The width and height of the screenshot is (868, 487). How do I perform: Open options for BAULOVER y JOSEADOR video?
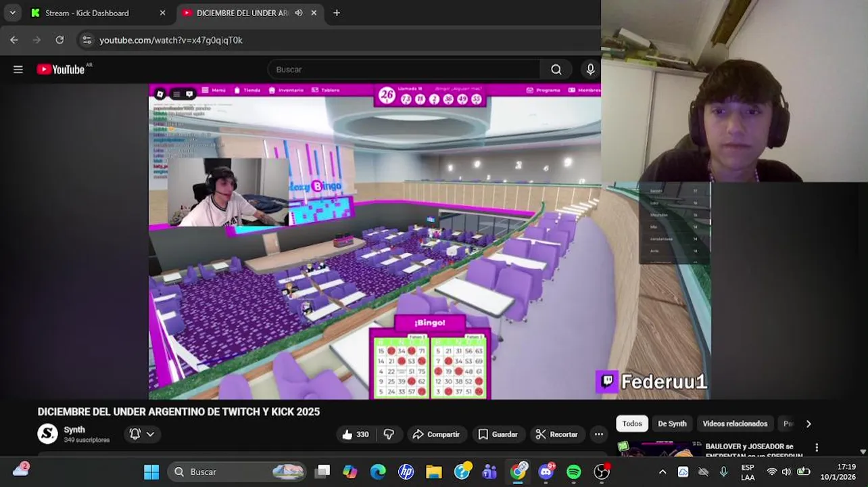tap(817, 448)
